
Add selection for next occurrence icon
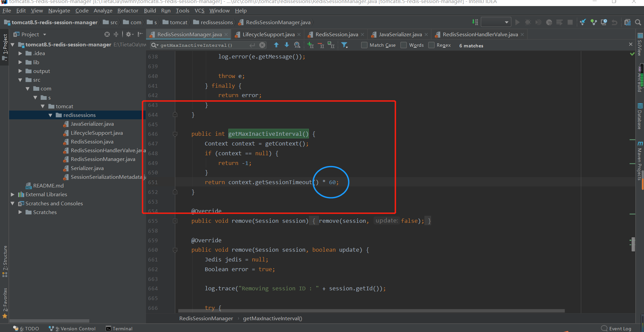(311, 45)
